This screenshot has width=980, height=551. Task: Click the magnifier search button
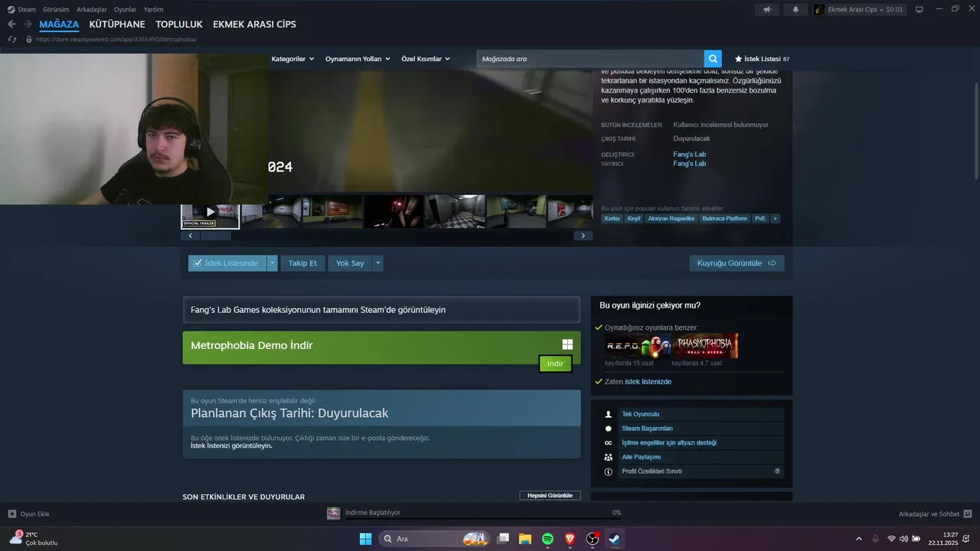coord(713,59)
